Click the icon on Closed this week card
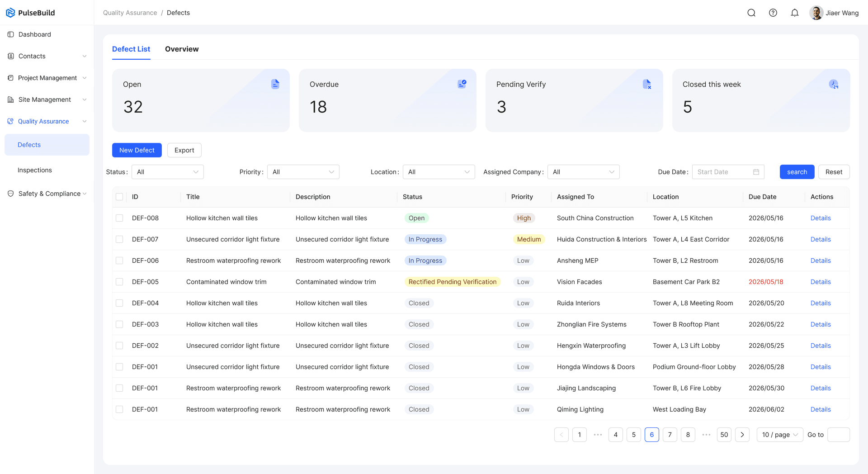Image resolution: width=868 pixels, height=474 pixels. coord(834,84)
